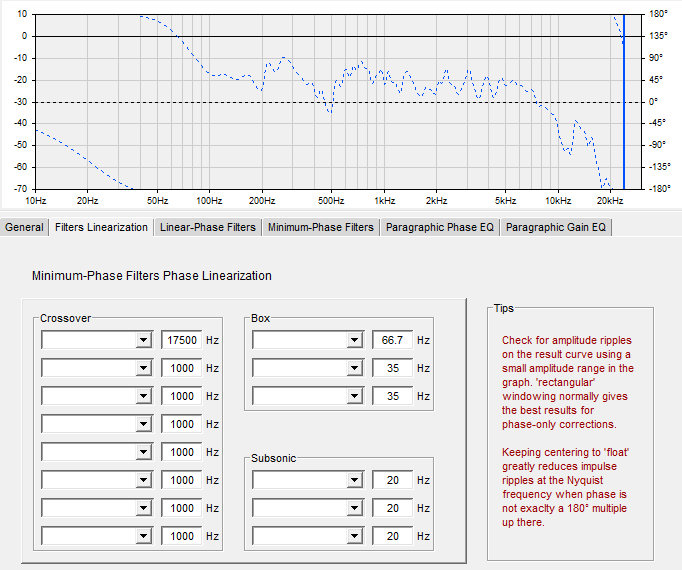Expand the second Crossover filter type dropdown
This screenshot has width=682, height=570.
click(97, 368)
